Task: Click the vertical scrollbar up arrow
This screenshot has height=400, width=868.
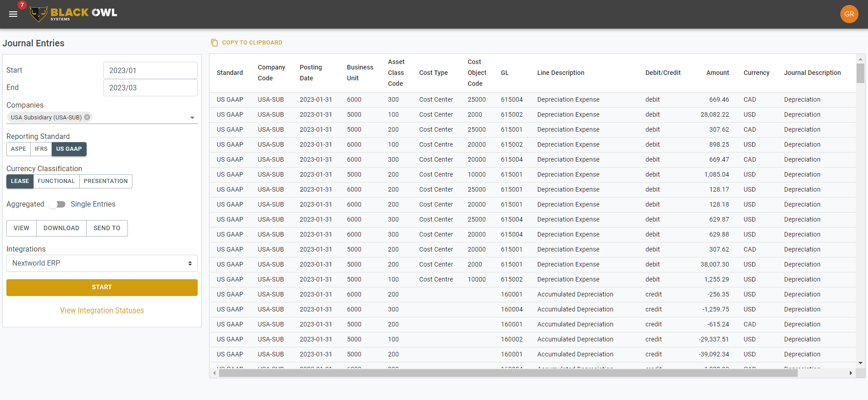Action: 860,59
